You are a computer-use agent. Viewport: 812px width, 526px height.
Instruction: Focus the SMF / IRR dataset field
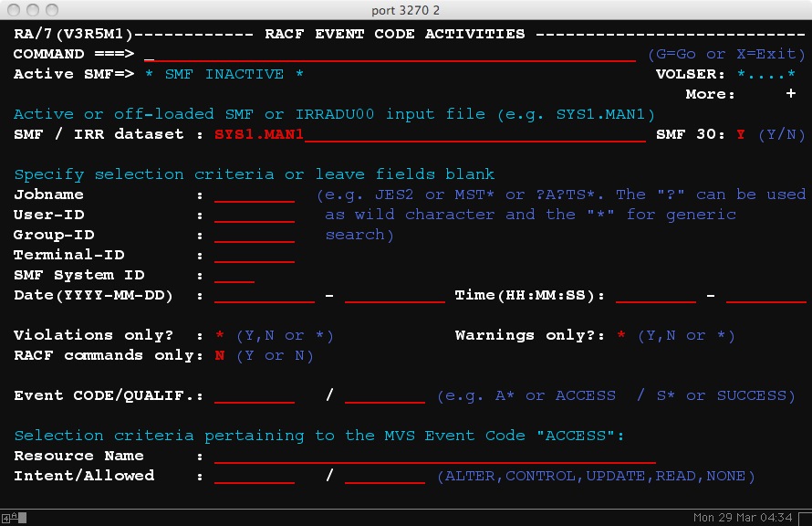point(430,134)
